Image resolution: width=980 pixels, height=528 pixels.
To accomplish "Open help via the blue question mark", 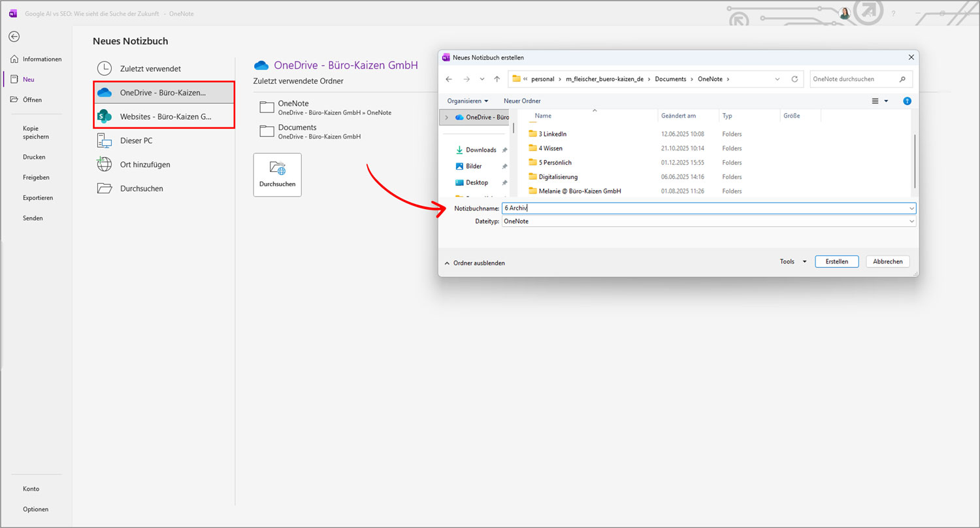I will 907,101.
